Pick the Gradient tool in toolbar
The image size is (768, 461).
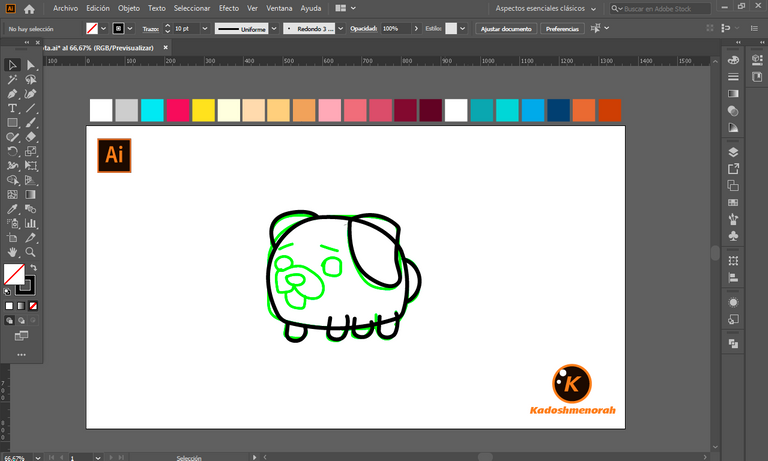(x=30, y=194)
